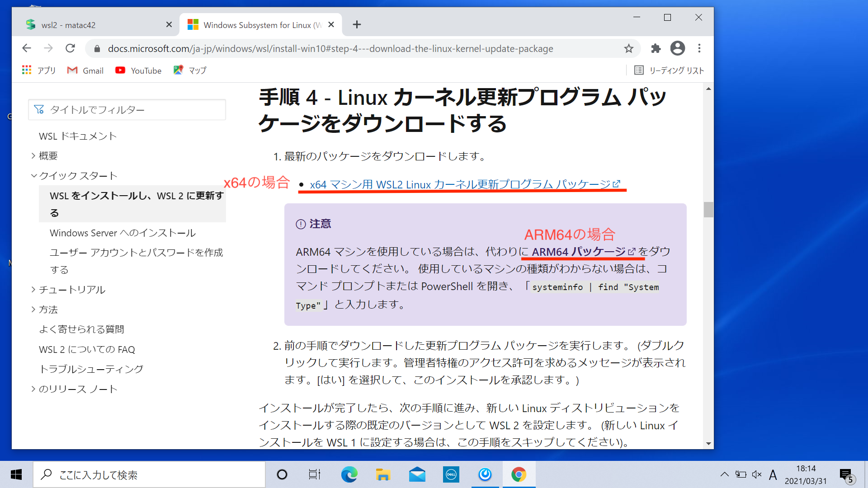Close the Windows Subsystem for Linux tab

click(331, 24)
